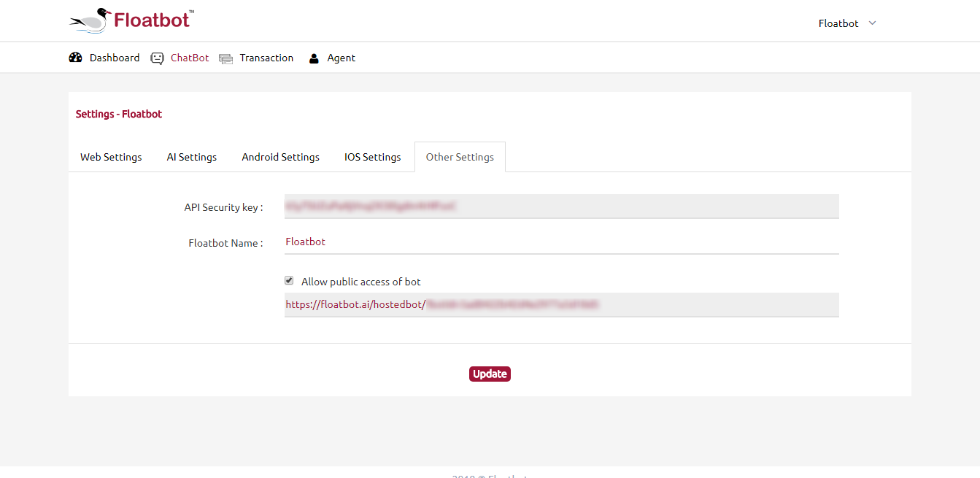980x478 pixels.
Task: Select the Other Settings tab
Action: [460, 156]
